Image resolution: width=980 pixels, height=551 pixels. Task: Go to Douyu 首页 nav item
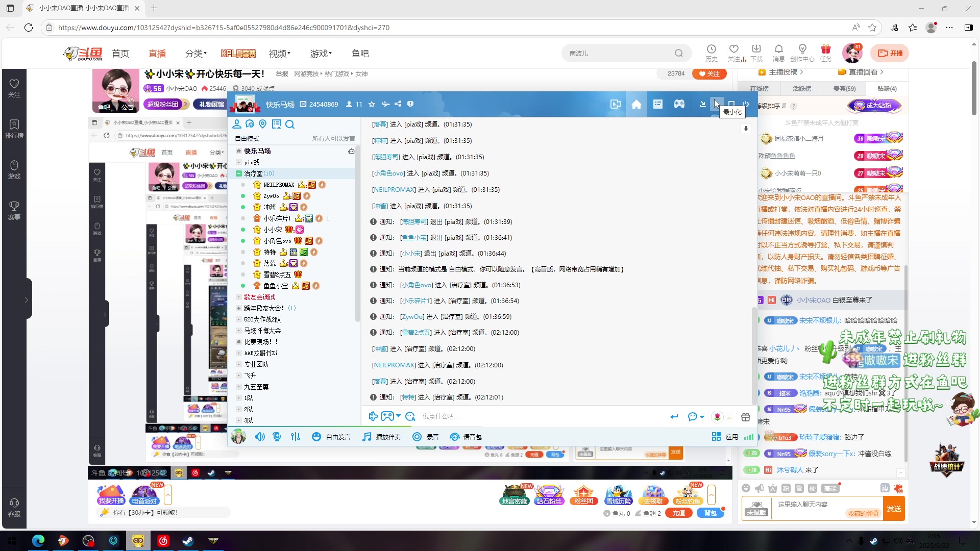pos(120,54)
